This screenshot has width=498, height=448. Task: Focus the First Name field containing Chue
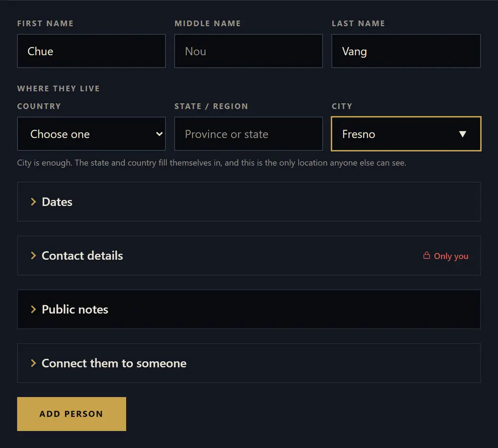click(x=91, y=51)
